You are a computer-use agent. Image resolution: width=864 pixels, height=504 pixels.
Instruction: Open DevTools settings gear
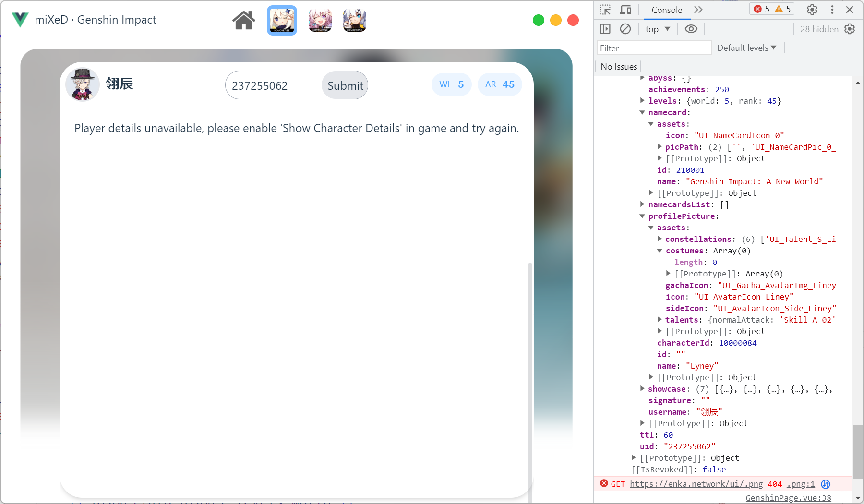click(x=812, y=9)
